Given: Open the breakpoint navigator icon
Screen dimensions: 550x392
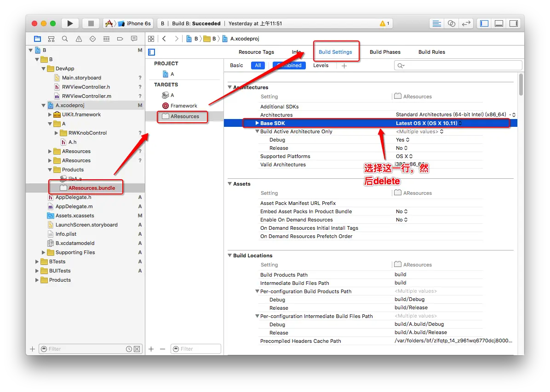Looking at the screenshot, I should pyautogui.click(x=120, y=39).
